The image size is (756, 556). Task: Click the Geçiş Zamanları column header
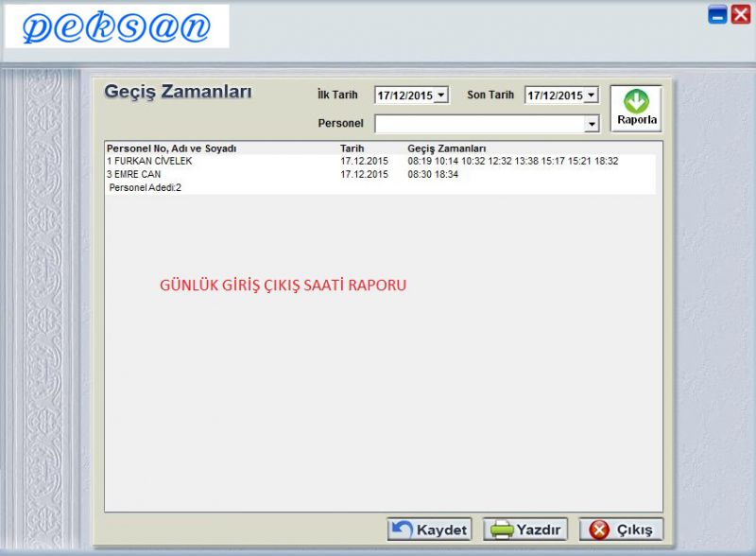pos(446,148)
